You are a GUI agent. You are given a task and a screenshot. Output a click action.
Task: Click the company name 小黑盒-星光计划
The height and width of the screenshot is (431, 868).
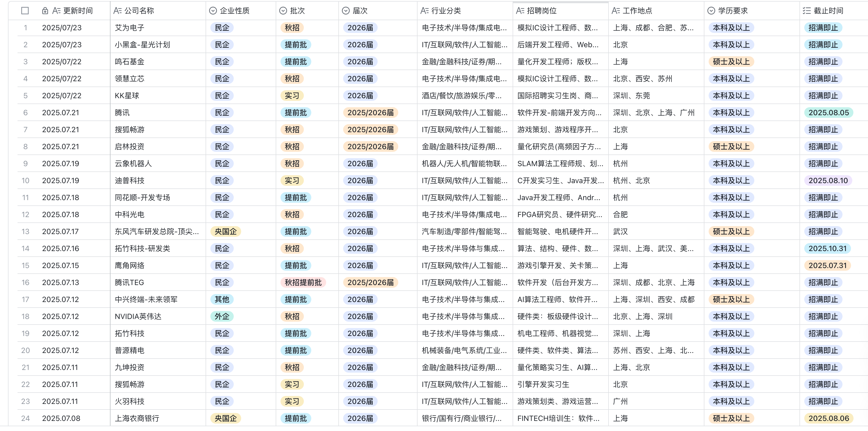click(142, 45)
